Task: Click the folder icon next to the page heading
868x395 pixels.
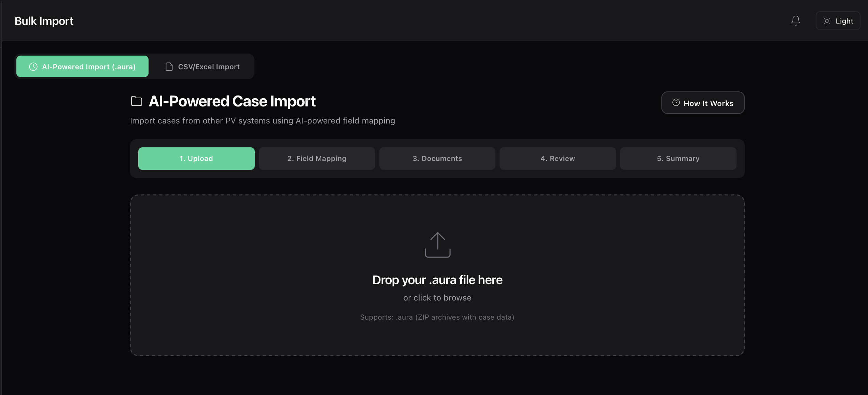Action: point(136,101)
